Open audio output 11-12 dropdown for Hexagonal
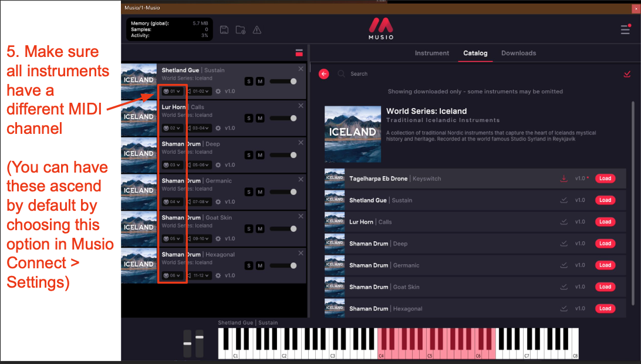The width and height of the screenshot is (641, 364). pyautogui.click(x=200, y=275)
